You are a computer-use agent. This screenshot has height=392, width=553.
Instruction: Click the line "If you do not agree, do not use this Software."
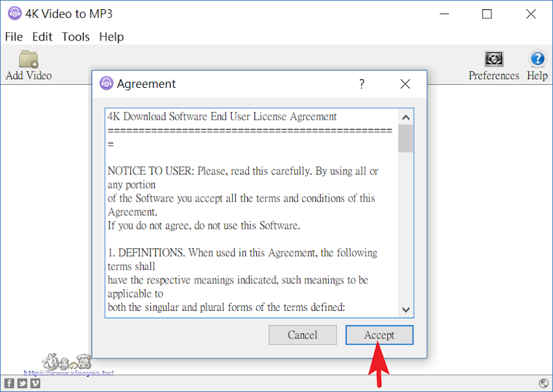click(x=204, y=225)
